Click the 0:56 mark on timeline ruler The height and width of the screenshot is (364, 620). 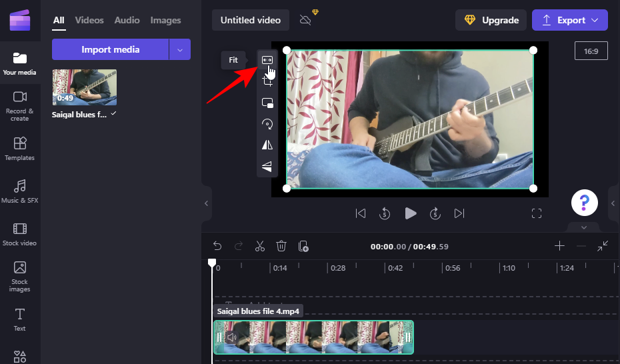(x=453, y=268)
